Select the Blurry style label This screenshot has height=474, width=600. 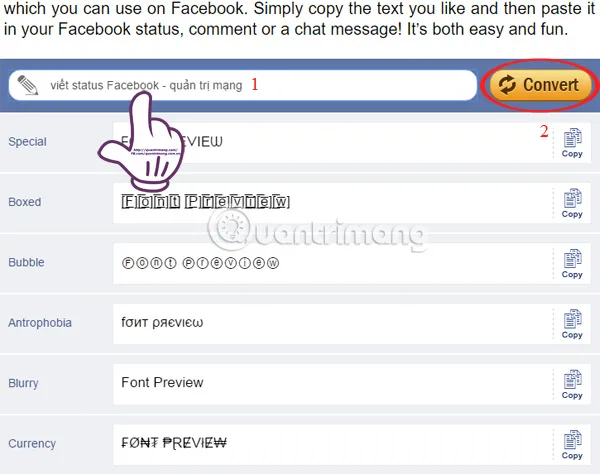tap(23, 383)
